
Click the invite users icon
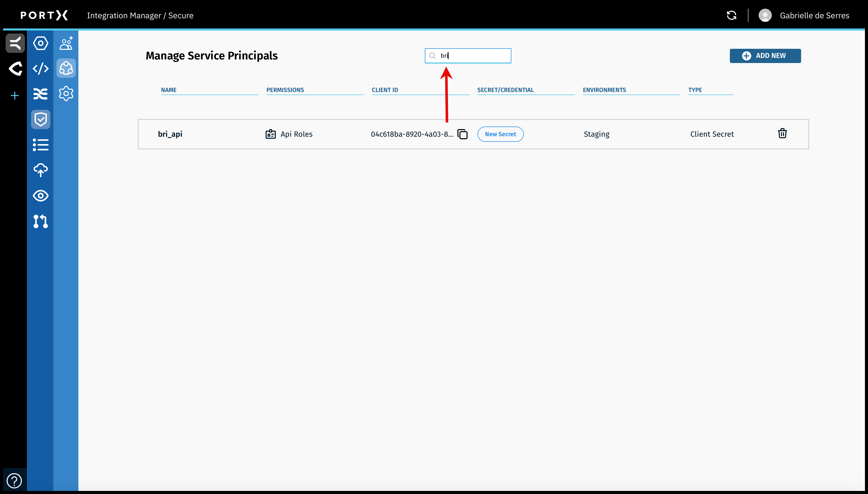[66, 43]
